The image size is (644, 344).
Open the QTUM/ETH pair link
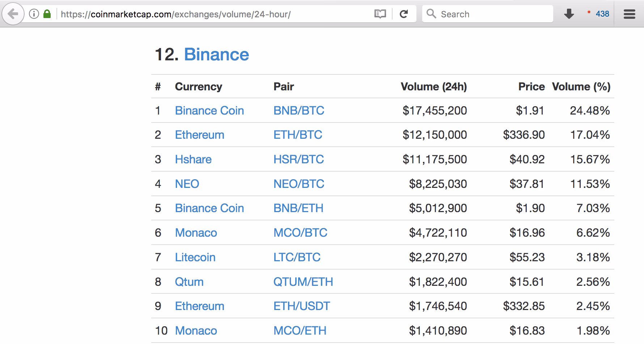click(303, 281)
